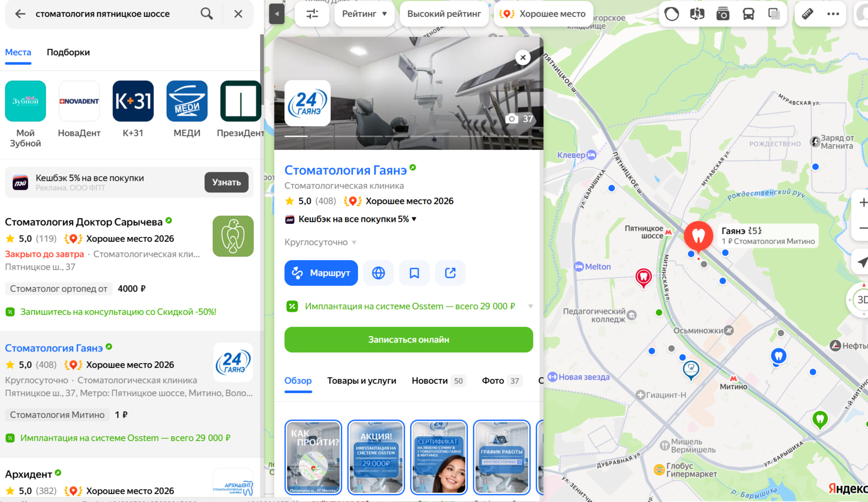Toggle bookmark for Стоматология Гаянэ

tap(414, 273)
